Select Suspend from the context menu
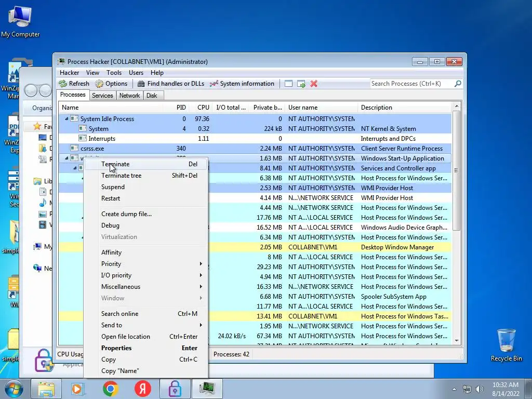The width and height of the screenshot is (532, 399). coord(146,187)
